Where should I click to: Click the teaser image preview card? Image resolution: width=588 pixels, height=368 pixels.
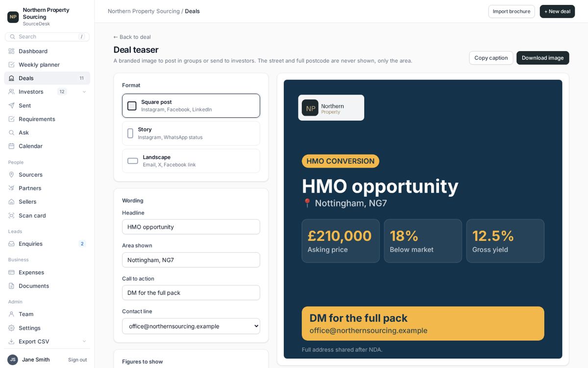coord(423,219)
